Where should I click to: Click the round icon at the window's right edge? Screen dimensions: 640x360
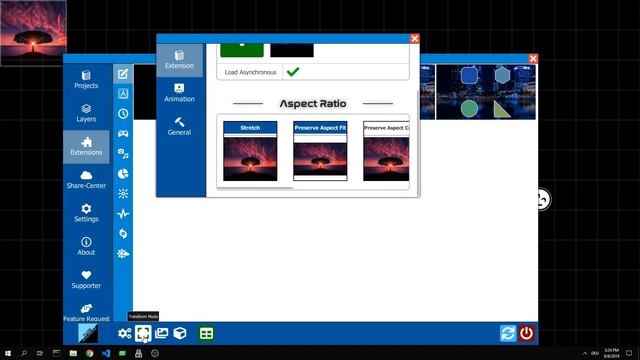(x=543, y=200)
